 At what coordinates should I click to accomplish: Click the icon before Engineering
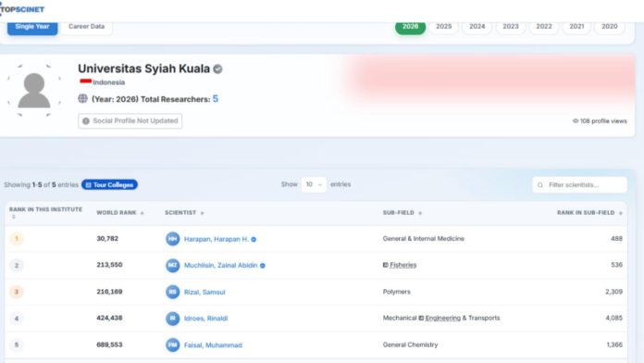pyautogui.click(x=421, y=319)
